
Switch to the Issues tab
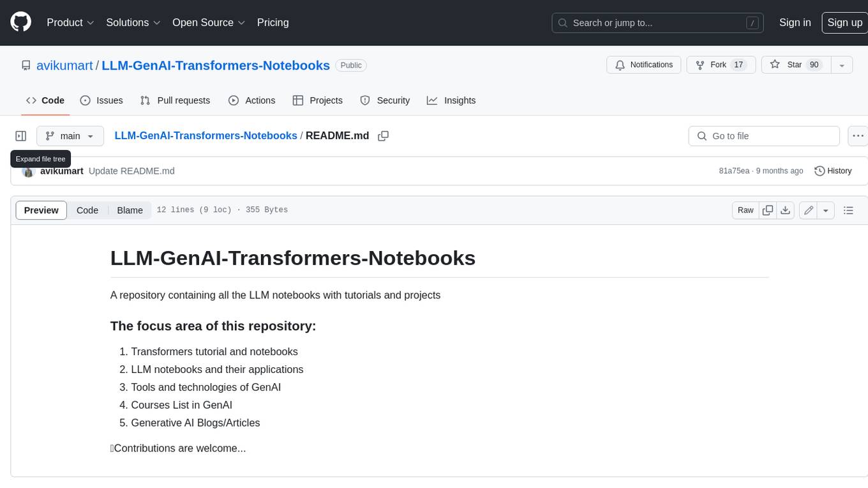click(101, 100)
